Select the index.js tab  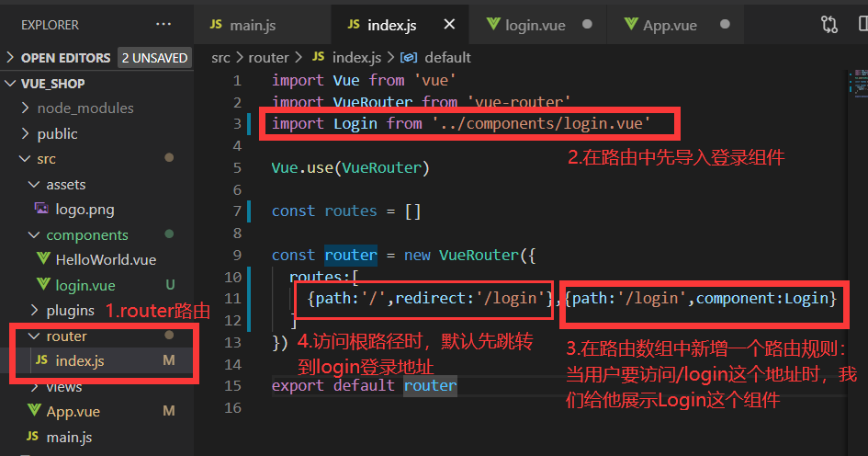tap(392, 25)
